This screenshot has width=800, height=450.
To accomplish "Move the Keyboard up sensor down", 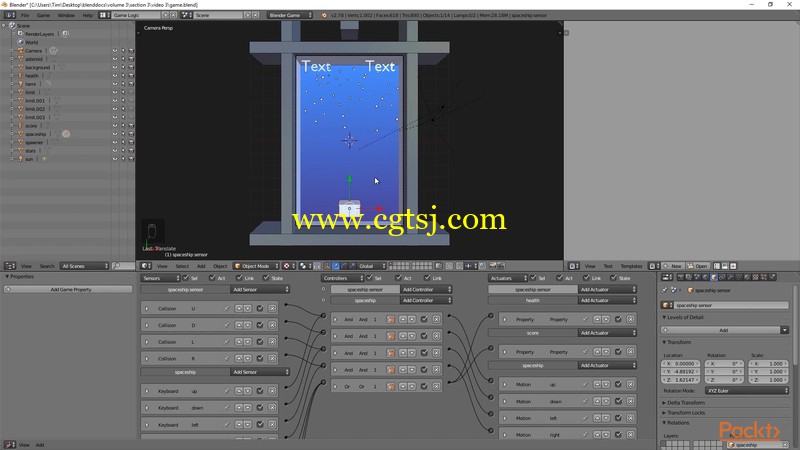I will (247, 391).
